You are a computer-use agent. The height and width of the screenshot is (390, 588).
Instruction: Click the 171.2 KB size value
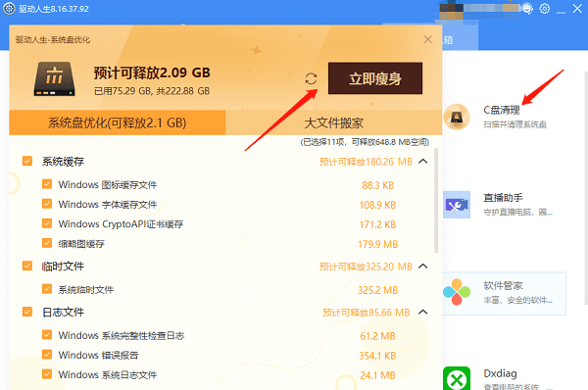(x=377, y=224)
